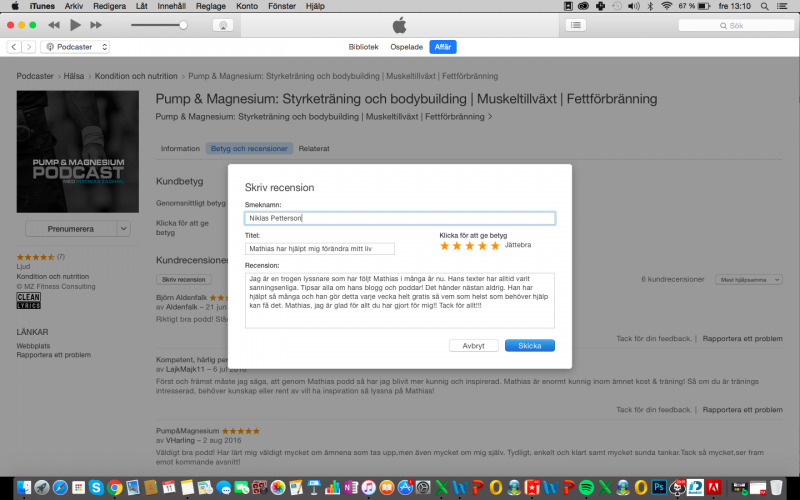
Task: Click the Skicka button
Action: pyautogui.click(x=530, y=345)
